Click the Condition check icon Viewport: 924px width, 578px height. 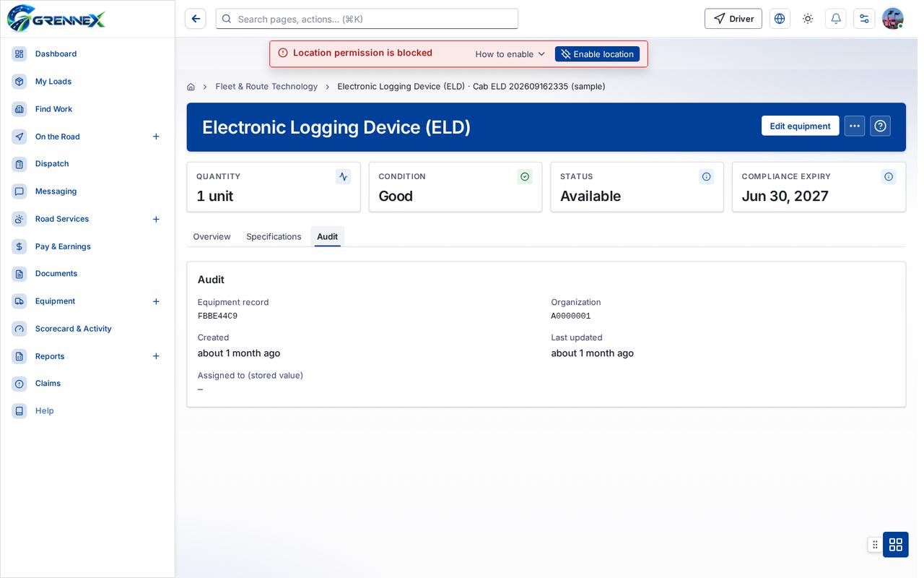(x=525, y=176)
